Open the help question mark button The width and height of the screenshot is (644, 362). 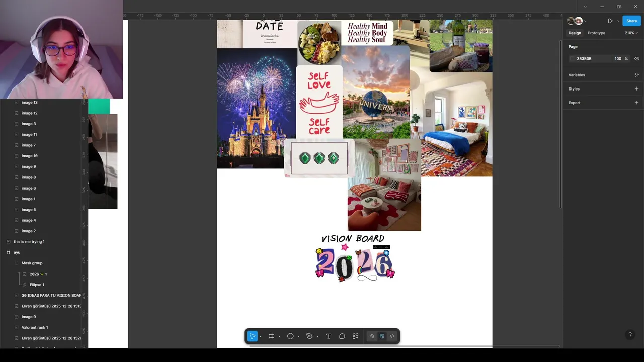tap(630, 335)
